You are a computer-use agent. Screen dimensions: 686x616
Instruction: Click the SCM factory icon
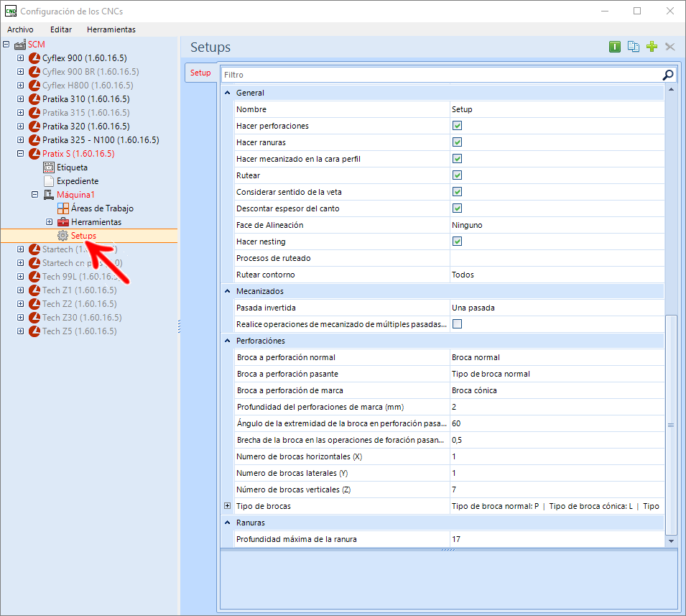pos(20,45)
